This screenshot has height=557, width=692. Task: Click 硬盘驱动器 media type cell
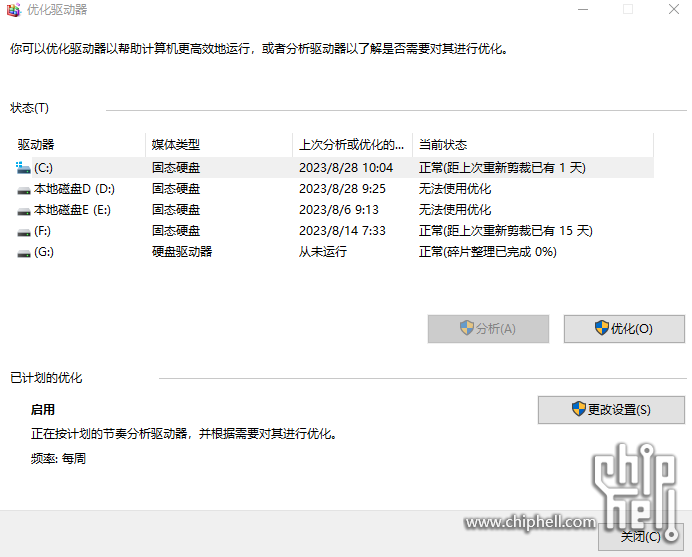[x=182, y=252]
